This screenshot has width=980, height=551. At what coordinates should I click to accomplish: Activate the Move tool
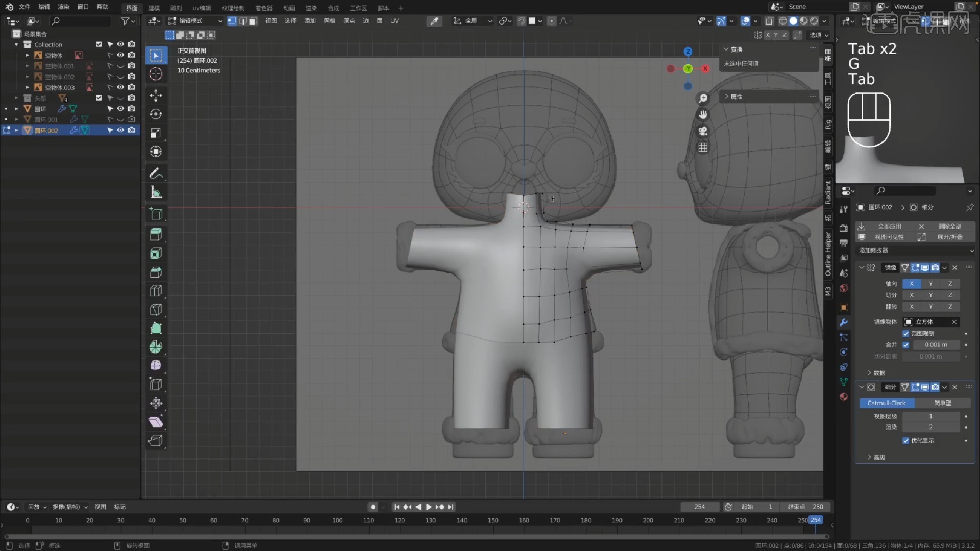156,95
